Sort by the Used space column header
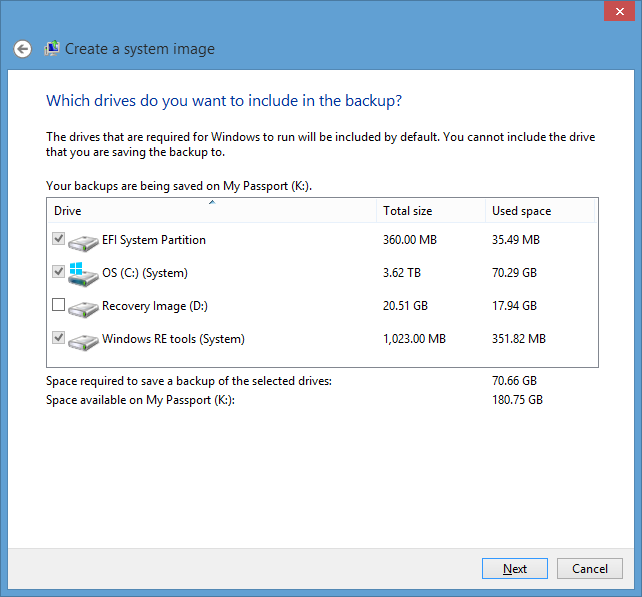 coord(540,211)
